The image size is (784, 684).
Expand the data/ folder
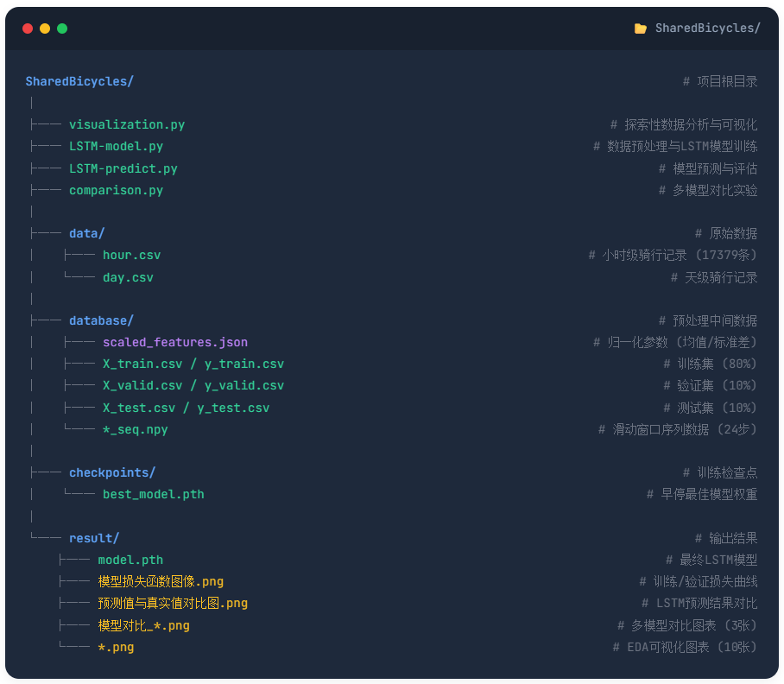pos(86,233)
